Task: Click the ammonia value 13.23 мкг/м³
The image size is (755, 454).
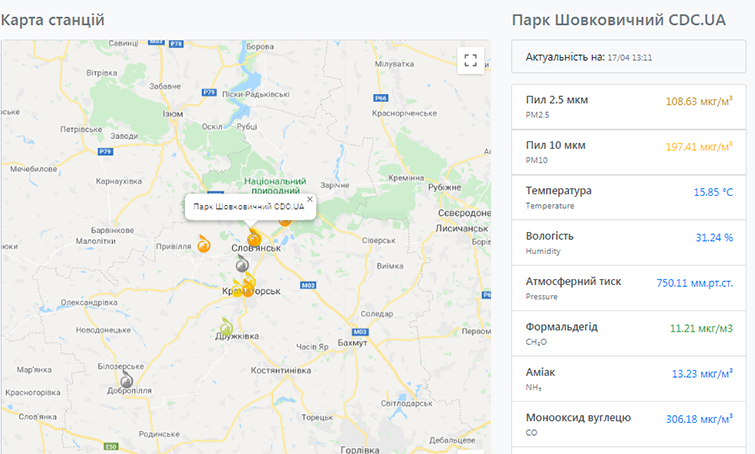Action: pos(703,374)
